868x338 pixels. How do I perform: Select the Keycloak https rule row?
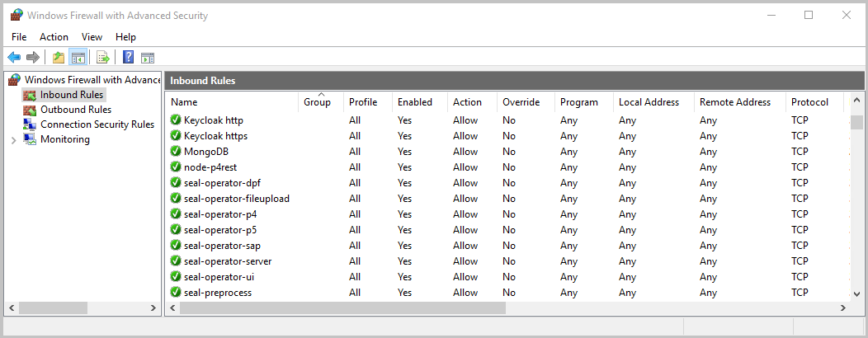point(215,135)
